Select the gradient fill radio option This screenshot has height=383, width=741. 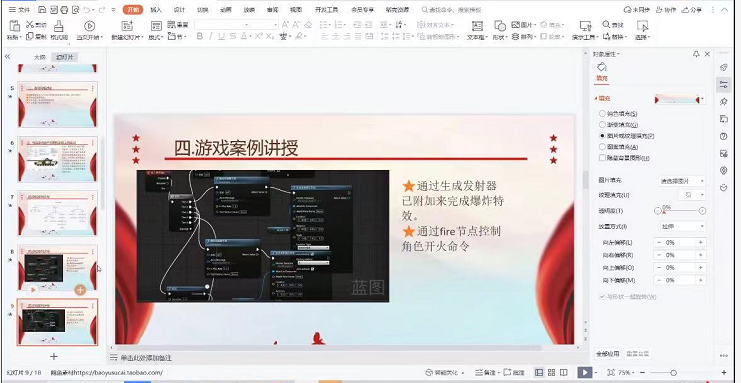602,125
